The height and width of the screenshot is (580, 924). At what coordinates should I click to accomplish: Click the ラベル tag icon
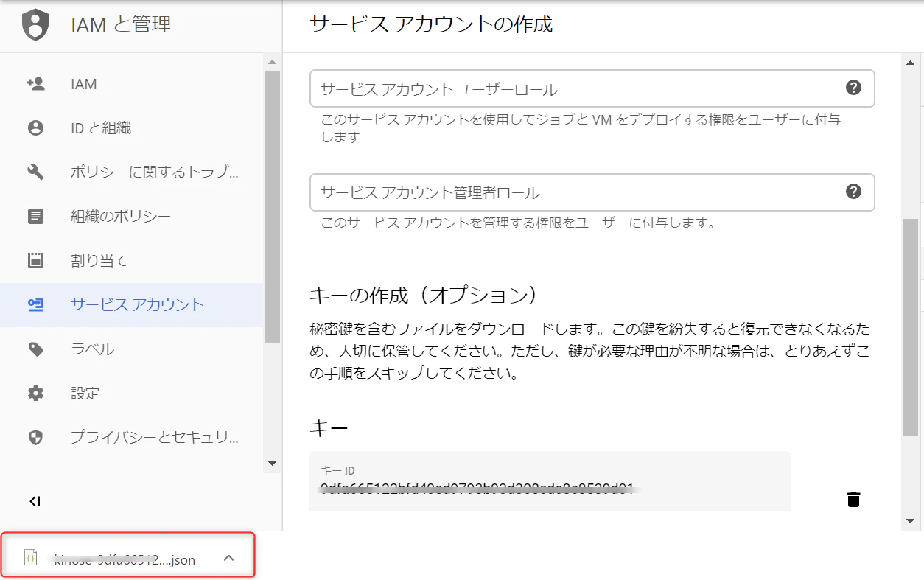(35, 349)
